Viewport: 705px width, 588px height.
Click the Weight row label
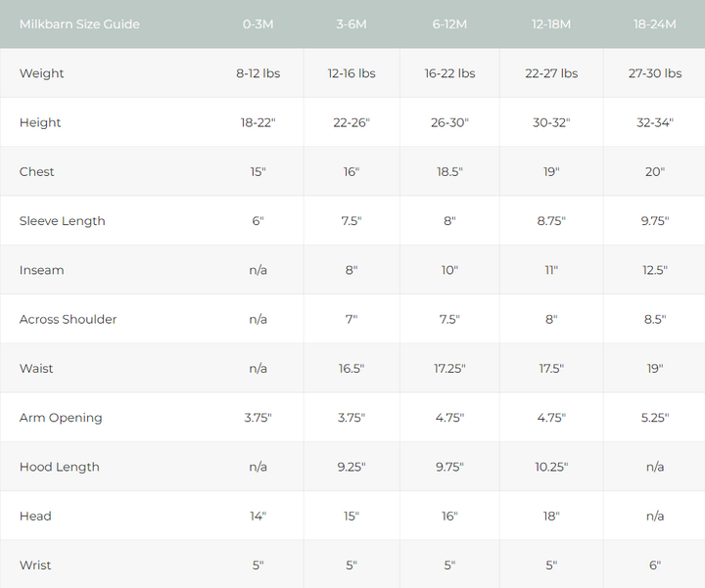(42, 73)
